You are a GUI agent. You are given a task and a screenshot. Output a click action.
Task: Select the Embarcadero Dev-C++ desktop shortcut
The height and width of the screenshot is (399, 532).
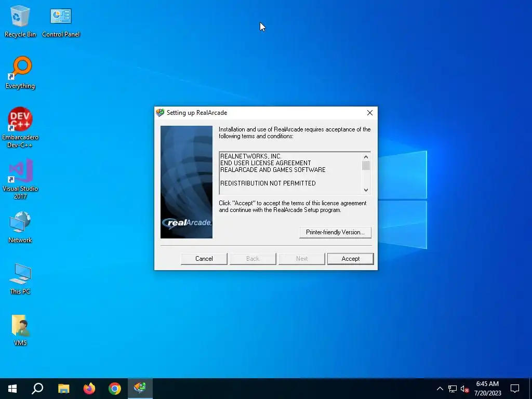(20, 128)
